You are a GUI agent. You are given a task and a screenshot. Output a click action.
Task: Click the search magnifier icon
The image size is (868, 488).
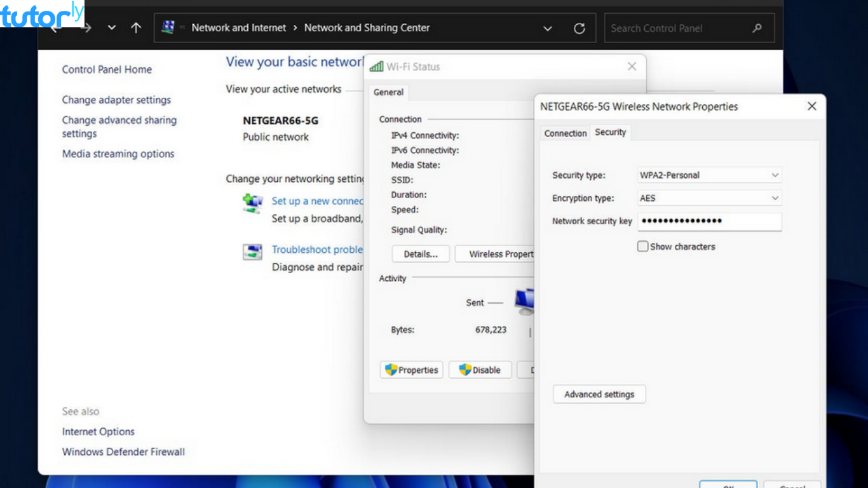[756, 28]
